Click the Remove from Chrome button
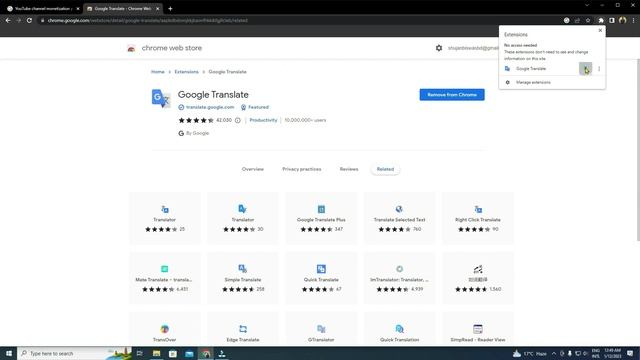Viewport: 640px width, 360px height. click(452, 95)
